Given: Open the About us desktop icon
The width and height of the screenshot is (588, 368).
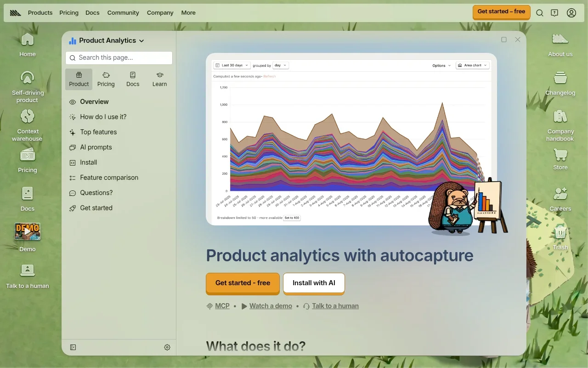Looking at the screenshot, I should 560,45.
